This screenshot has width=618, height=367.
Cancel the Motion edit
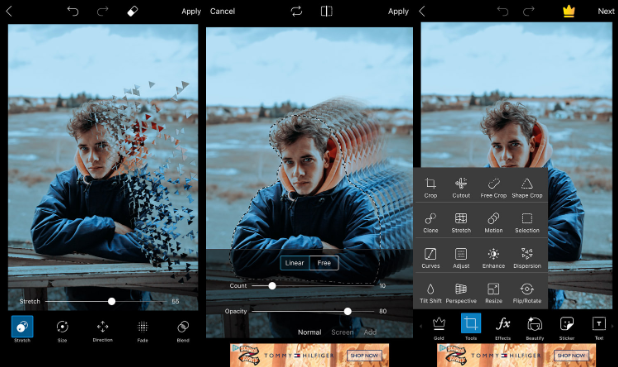click(222, 11)
